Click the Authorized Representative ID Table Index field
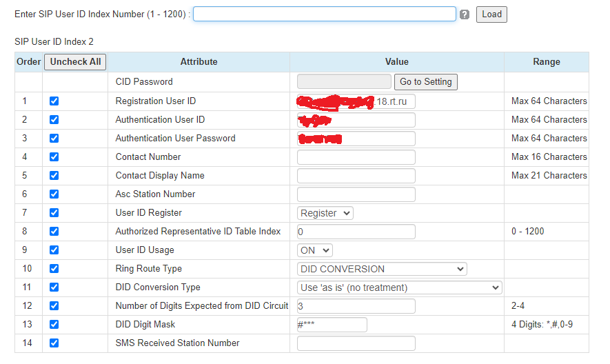610x364 pixels. 356,232
